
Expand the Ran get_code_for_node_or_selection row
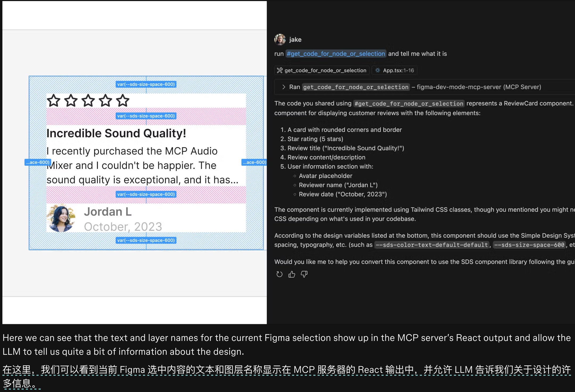[284, 87]
